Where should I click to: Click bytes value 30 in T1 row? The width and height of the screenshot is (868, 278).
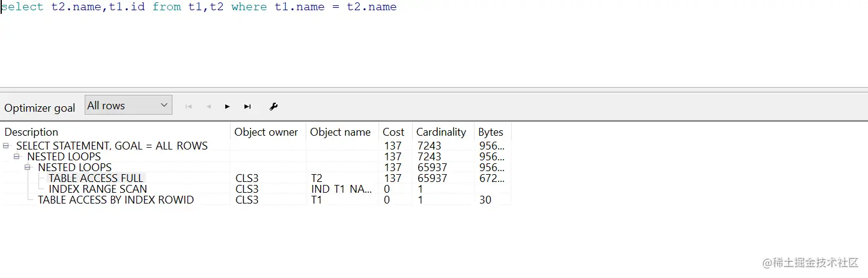tap(485, 200)
